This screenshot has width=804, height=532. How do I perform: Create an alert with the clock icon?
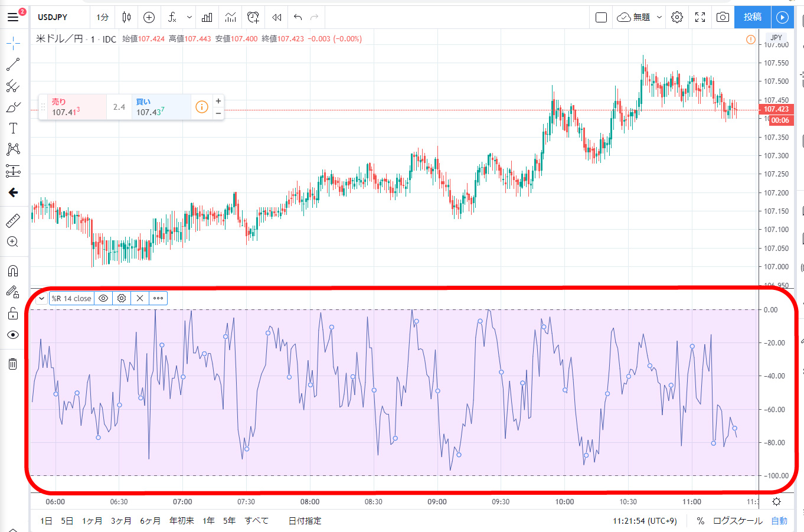253,17
